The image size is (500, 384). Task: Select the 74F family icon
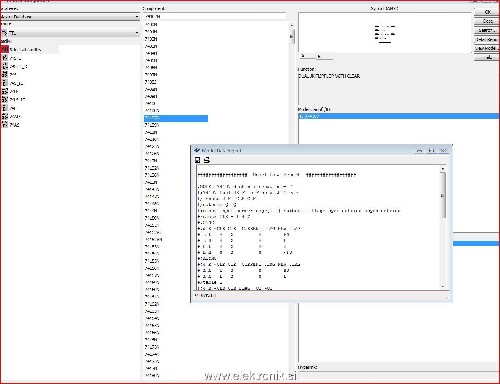click(x=5, y=108)
